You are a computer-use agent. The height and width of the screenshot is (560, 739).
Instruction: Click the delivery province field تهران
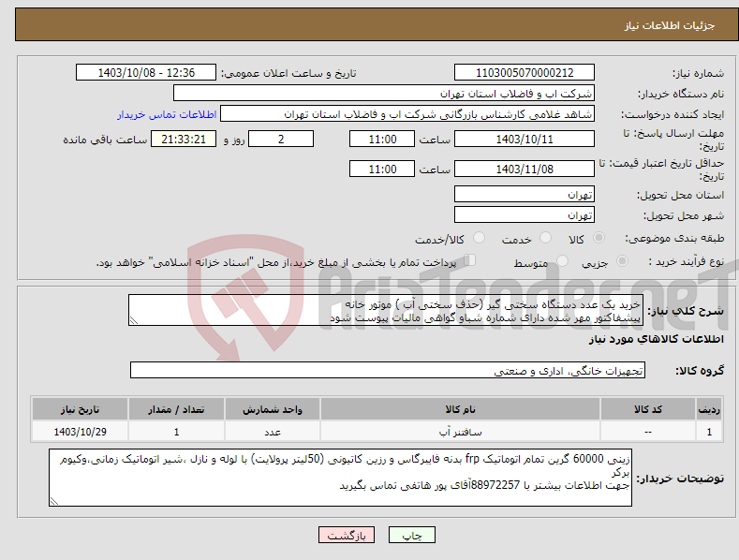525,194
